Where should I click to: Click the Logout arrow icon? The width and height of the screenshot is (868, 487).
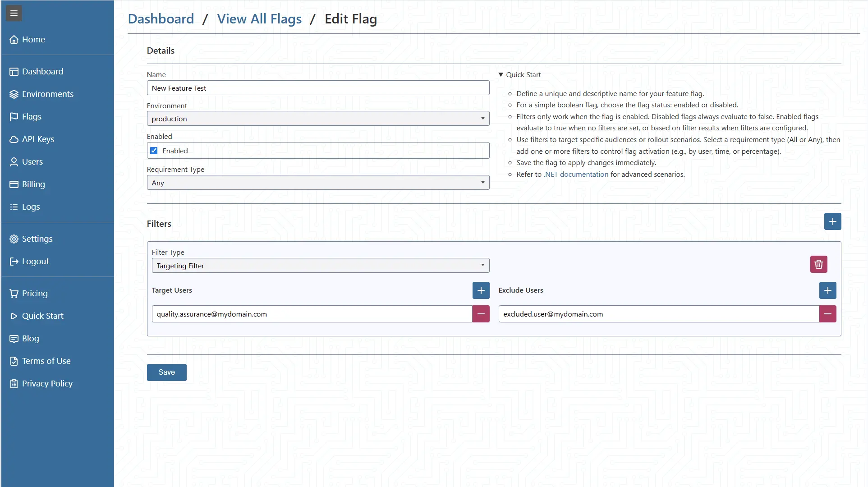[14, 262]
